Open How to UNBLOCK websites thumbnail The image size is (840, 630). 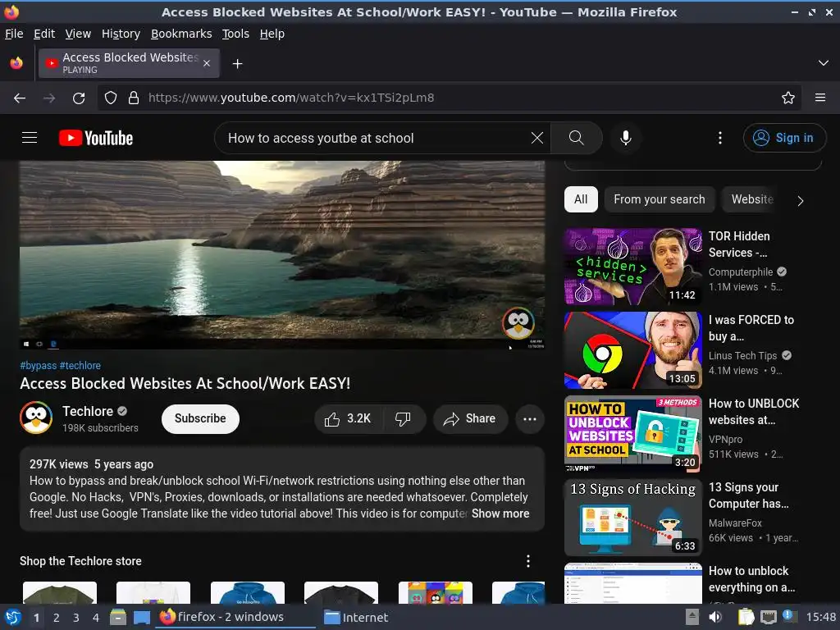coord(633,434)
